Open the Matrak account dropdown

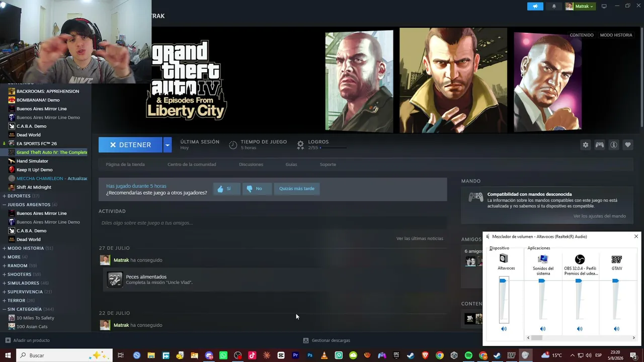[580, 6]
